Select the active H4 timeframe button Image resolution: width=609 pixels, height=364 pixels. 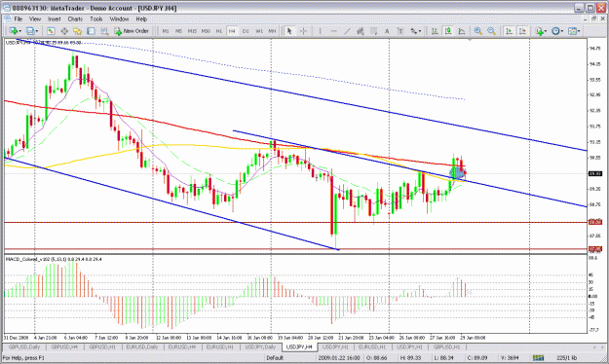tap(232, 31)
